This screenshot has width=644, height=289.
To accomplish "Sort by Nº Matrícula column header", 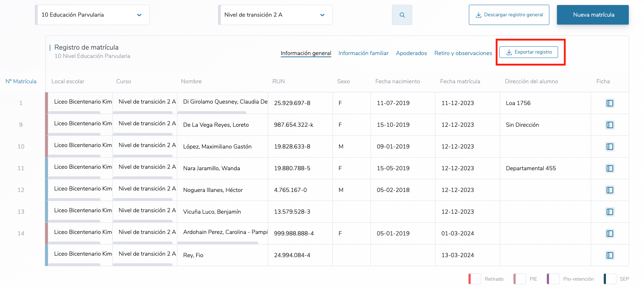I will pyautogui.click(x=21, y=81).
